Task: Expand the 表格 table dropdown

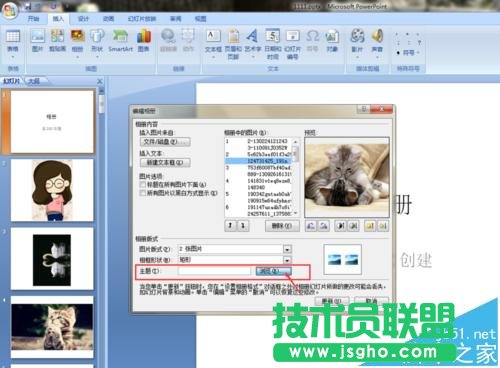Action: pos(13,57)
